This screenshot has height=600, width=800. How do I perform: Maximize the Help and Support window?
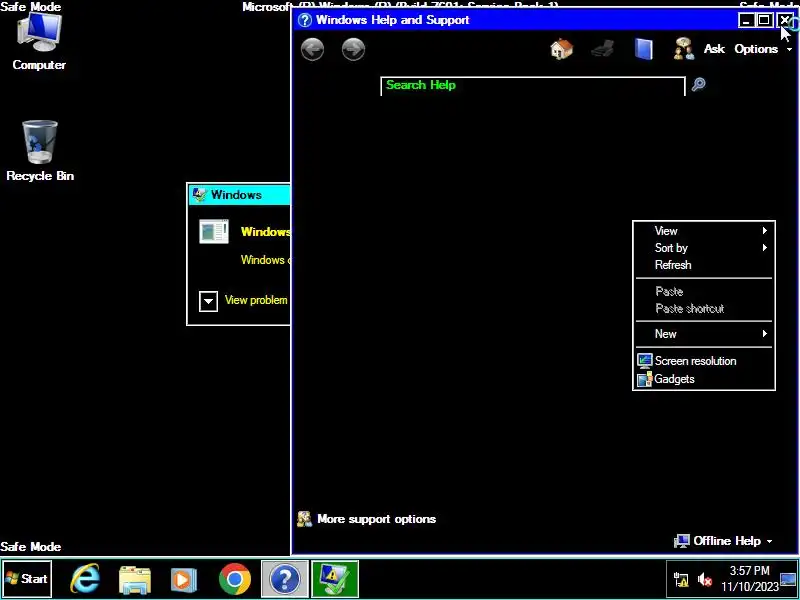click(x=764, y=20)
